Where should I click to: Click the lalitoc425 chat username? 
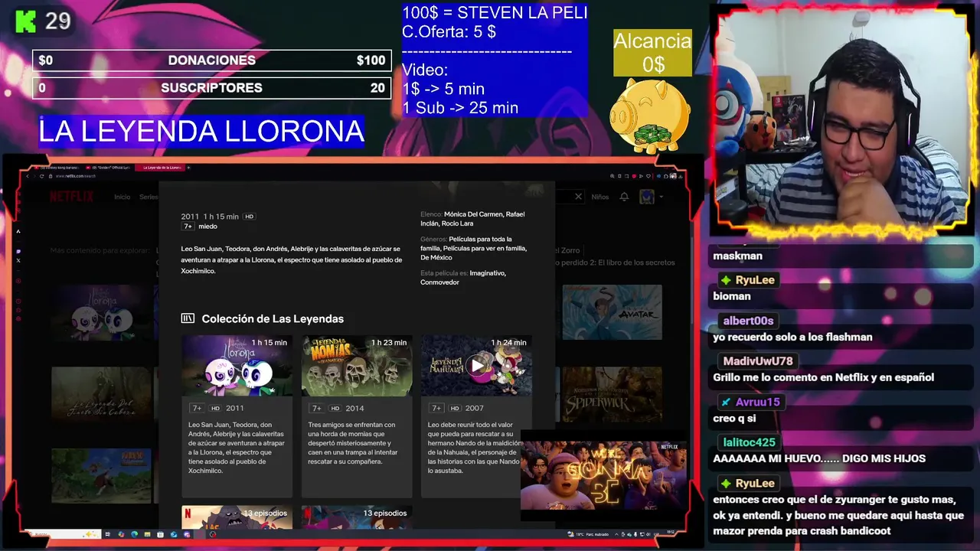click(749, 442)
